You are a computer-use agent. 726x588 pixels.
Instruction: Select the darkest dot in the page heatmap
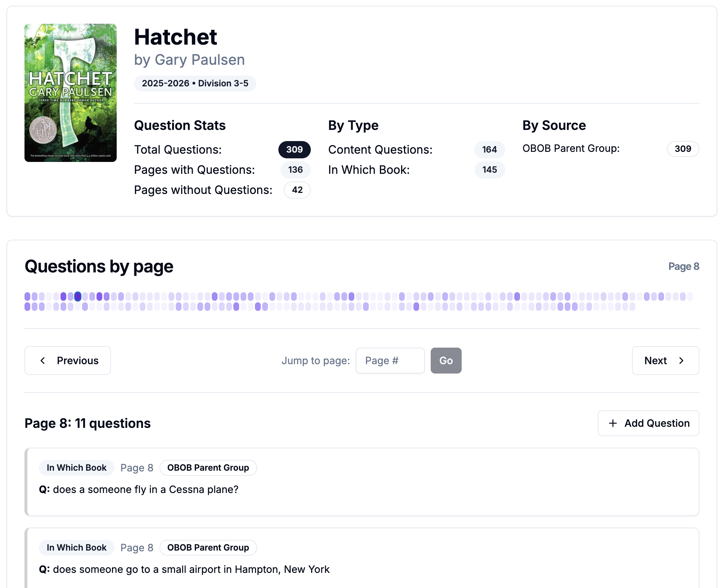point(78,297)
